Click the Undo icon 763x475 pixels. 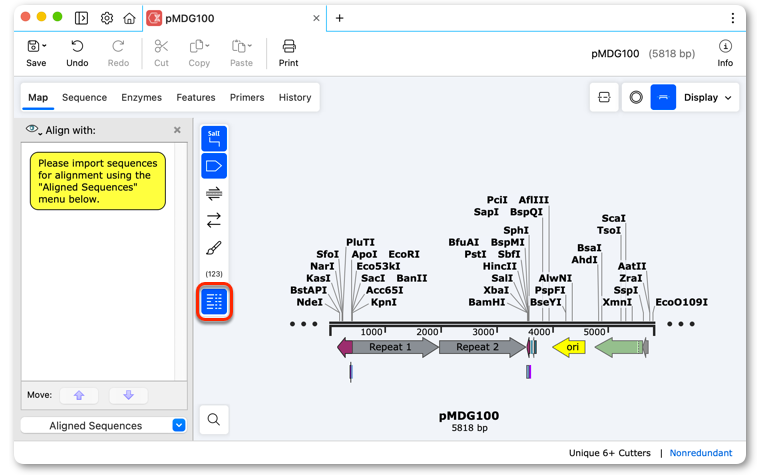[x=77, y=47]
